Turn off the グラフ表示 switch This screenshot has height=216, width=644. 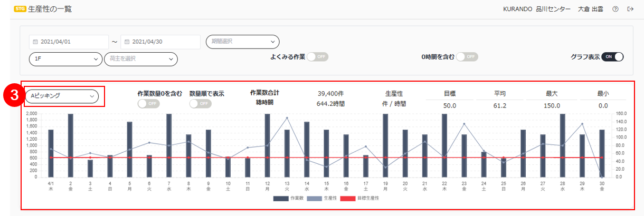pyautogui.click(x=612, y=56)
